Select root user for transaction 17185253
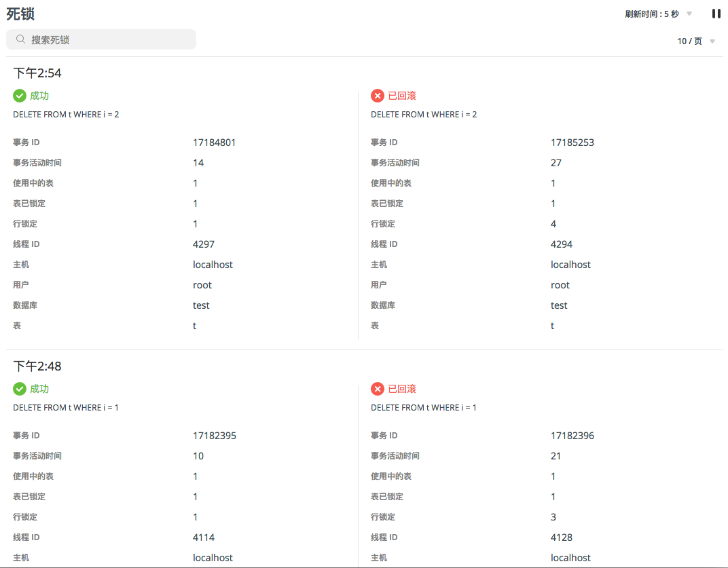Image resolution: width=728 pixels, height=568 pixels. pos(560,285)
